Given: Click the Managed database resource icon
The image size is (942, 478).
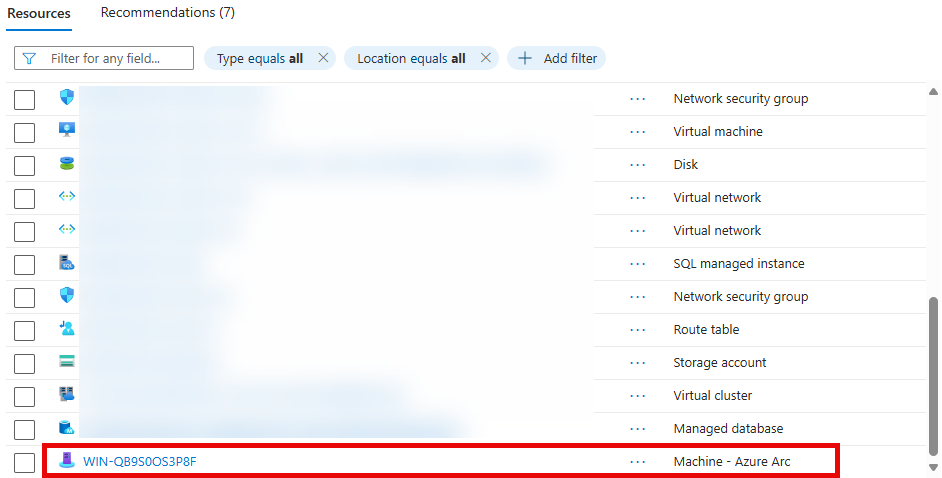Looking at the screenshot, I should [67, 428].
